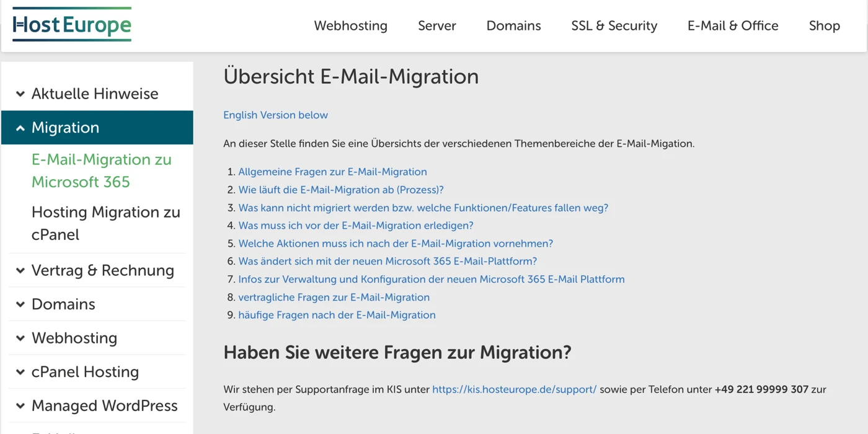Open Hosting Migration zu cPanel page
Viewport: 868px width, 434px height.
105,223
